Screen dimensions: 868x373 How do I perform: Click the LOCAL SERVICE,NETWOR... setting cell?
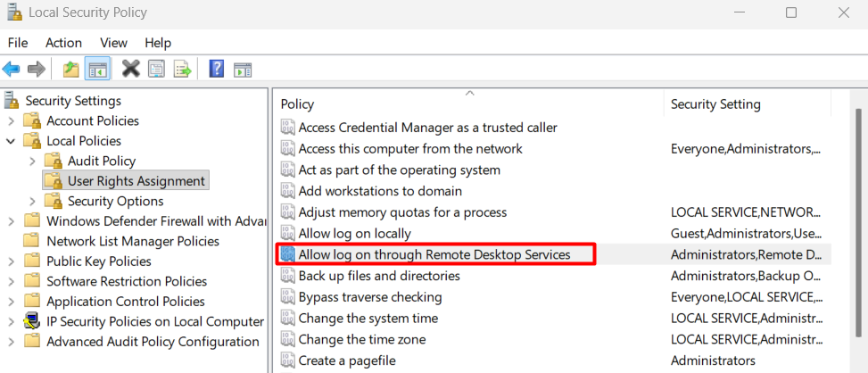(745, 212)
